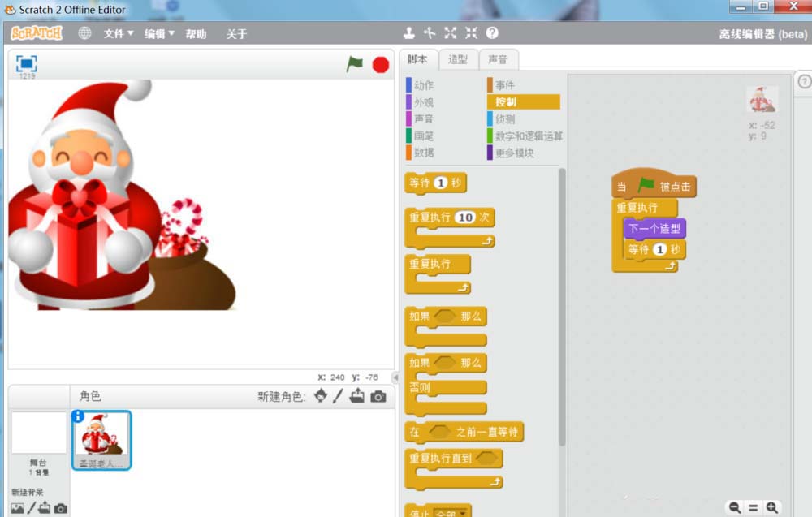
Task: Switch to the 声音 tab
Action: point(498,59)
